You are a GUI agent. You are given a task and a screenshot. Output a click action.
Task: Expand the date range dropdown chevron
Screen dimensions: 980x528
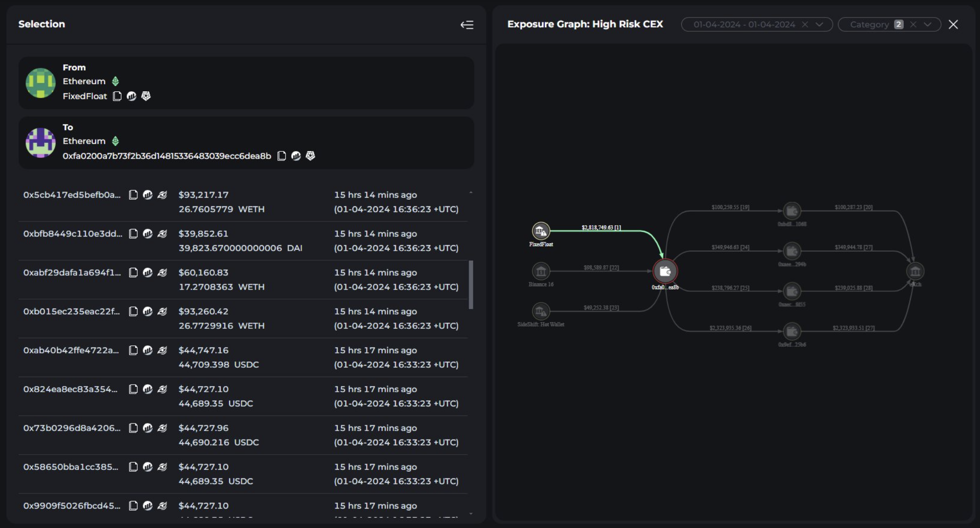819,25
